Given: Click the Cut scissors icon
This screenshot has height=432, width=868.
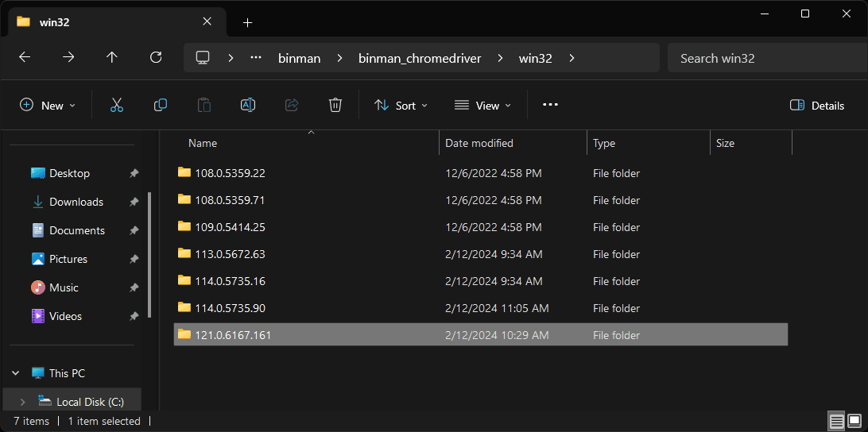Looking at the screenshot, I should click(116, 105).
